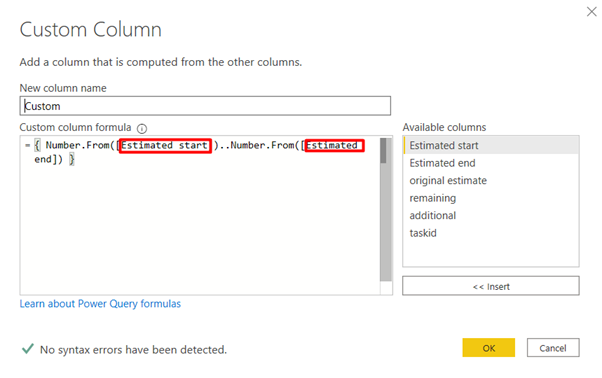
Task: Confirm with the OK button
Action: pos(488,348)
